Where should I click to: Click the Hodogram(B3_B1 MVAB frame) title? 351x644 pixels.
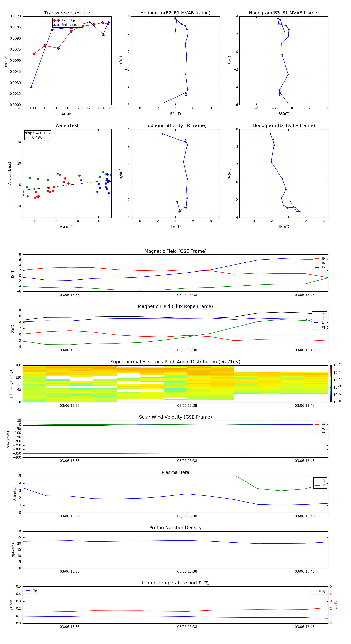284,13
